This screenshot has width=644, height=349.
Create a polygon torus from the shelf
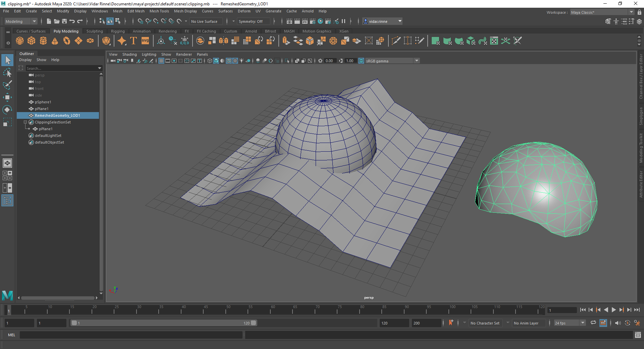(66, 41)
